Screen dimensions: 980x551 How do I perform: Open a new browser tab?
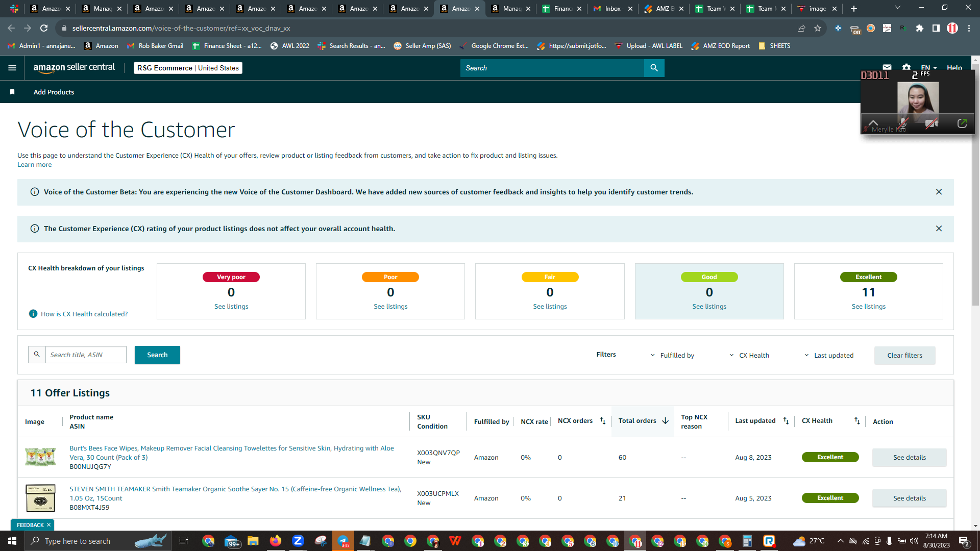(854, 9)
